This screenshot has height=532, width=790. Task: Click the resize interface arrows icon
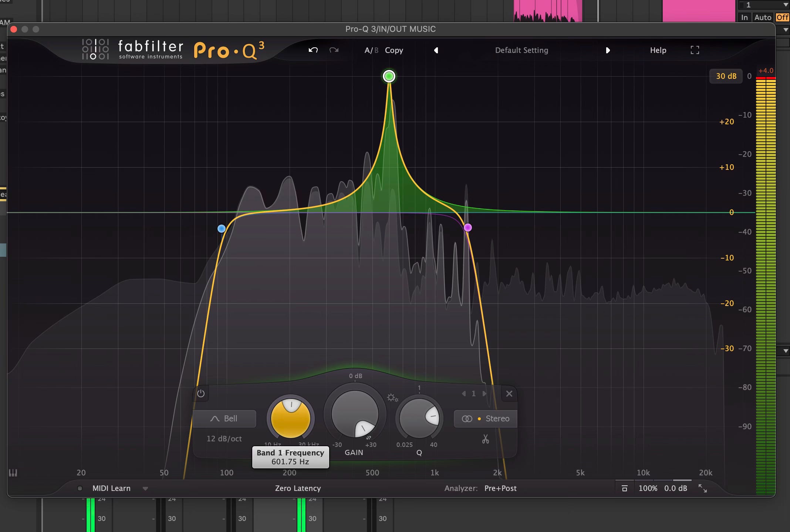(702, 488)
